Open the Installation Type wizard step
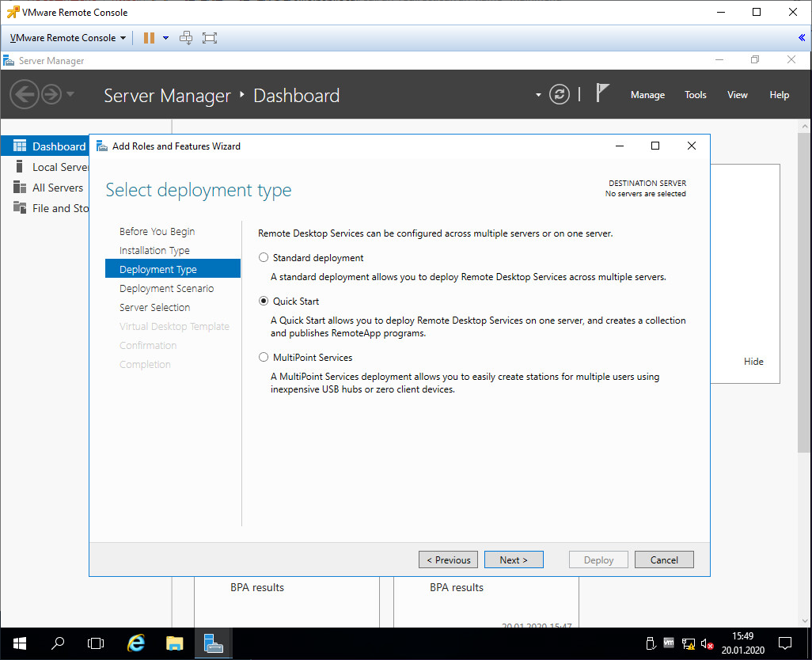 (154, 251)
